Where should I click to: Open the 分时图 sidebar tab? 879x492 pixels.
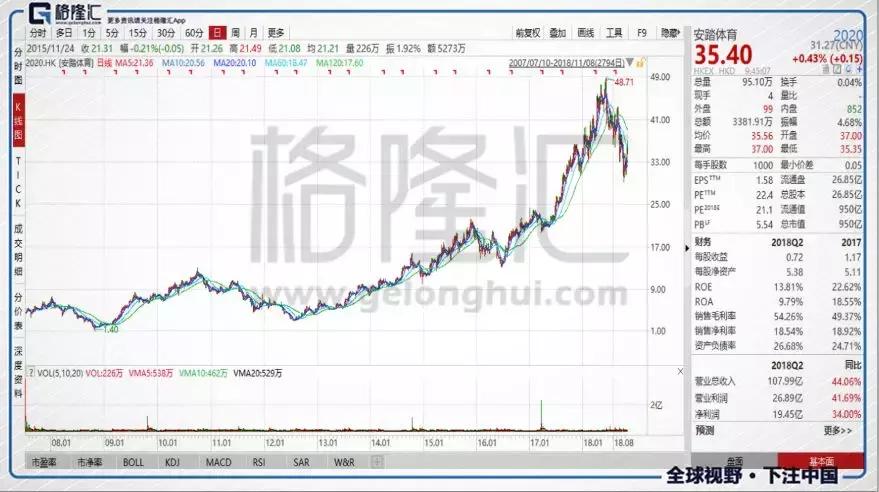click(x=18, y=66)
